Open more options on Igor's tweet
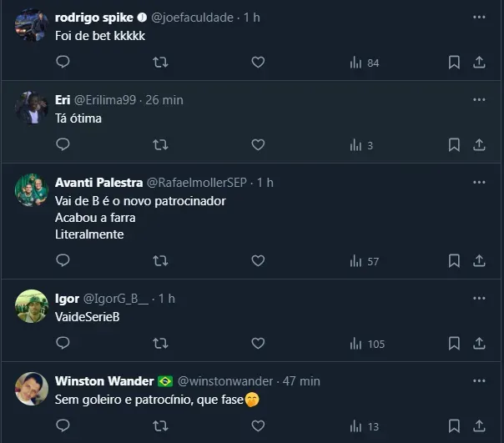The image size is (504, 443). click(479, 299)
